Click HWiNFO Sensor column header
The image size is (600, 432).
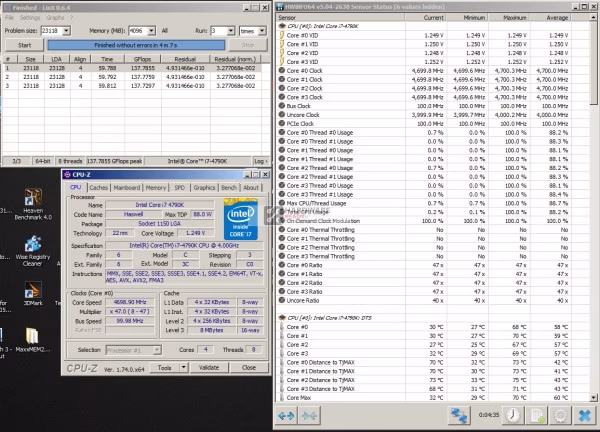point(340,18)
